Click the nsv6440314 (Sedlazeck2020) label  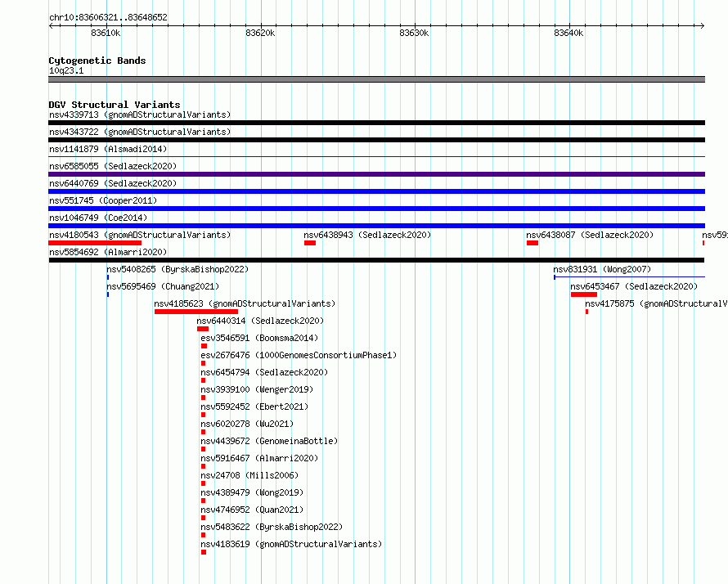260,321
